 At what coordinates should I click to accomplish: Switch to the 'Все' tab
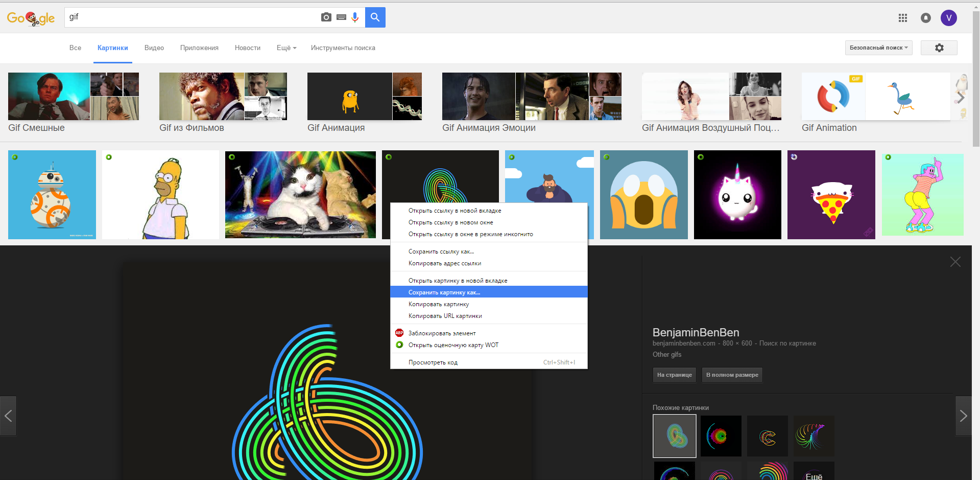click(75, 48)
